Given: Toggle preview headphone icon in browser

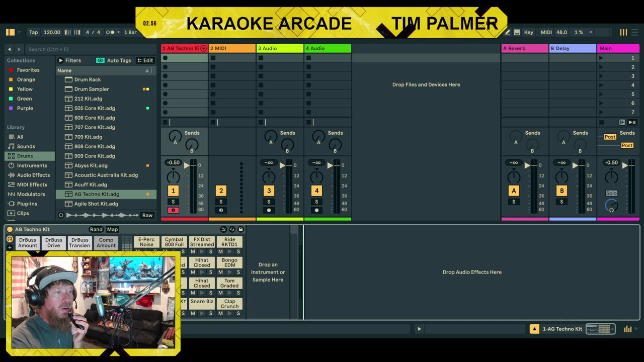Looking at the screenshot, I should coord(61,215).
